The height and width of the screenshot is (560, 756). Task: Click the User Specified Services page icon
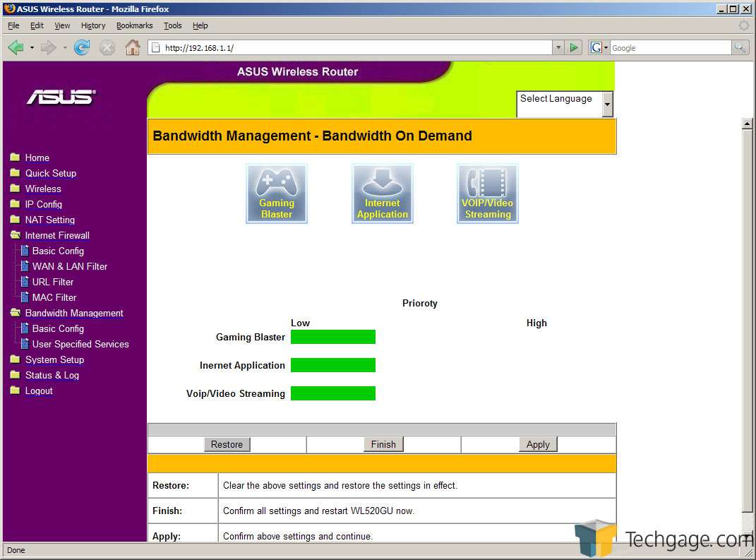pos(25,344)
